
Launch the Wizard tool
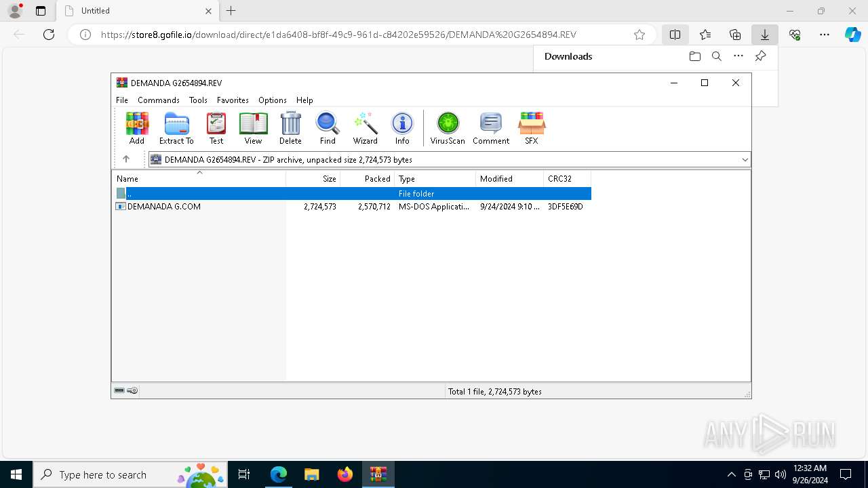click(365, 128)
